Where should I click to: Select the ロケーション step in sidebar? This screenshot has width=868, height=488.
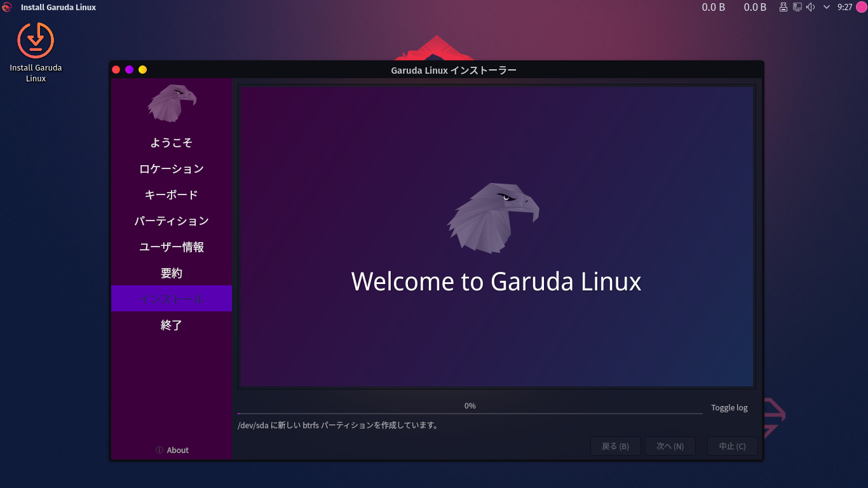click(x=172, y=168)
